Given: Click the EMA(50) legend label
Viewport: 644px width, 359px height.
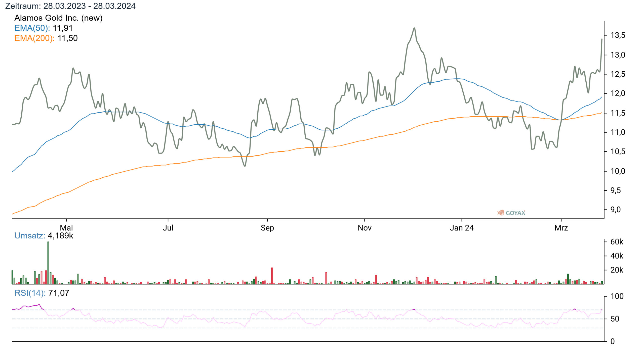Looking at the screenshot, I should [32, 28].
